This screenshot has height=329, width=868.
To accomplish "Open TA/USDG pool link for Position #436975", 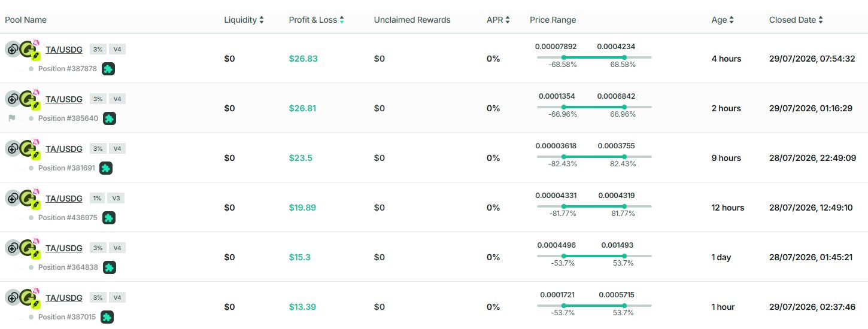I will [x=64, y=198].
